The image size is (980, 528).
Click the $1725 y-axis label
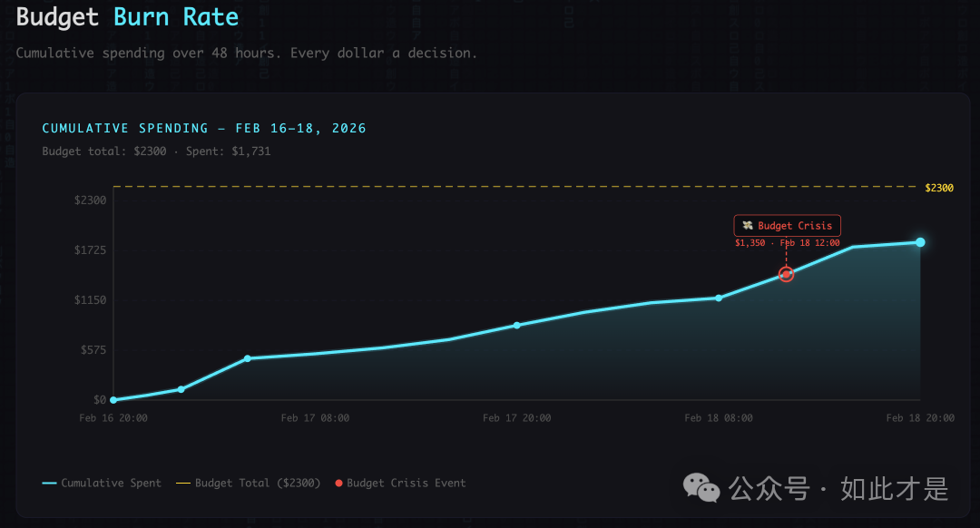coord(91,250)
